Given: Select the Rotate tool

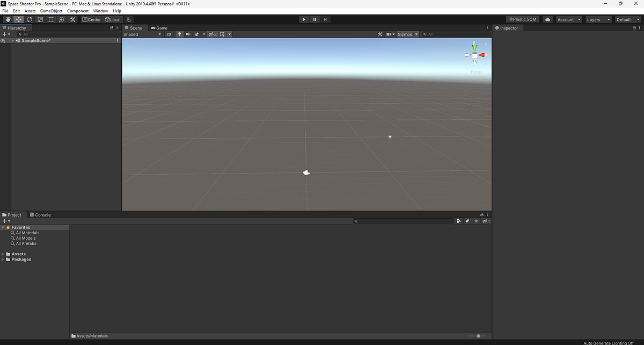Looking at the screenshot, I should pos(30,19).
